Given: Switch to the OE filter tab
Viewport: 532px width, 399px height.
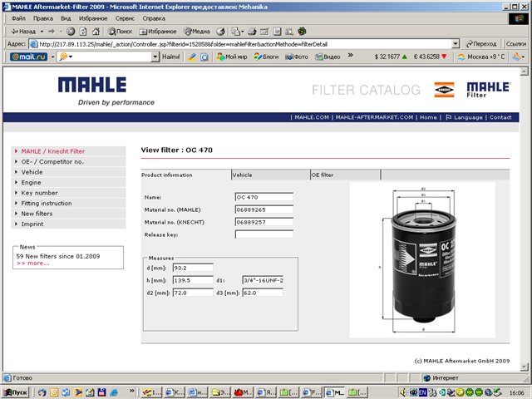Looking at the screenshot, I should (345, 175).
